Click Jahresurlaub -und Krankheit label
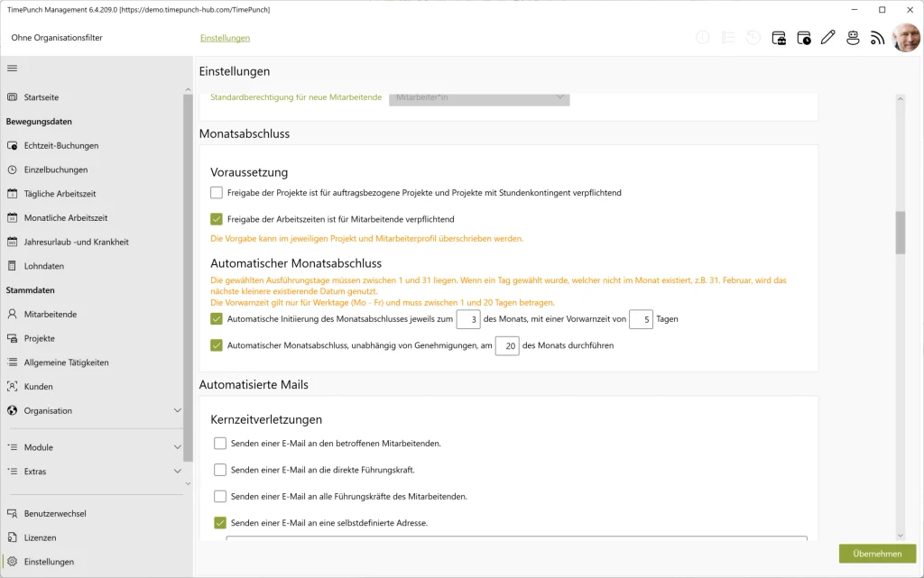The image size is (924, 578). click(x=76, y=242)
